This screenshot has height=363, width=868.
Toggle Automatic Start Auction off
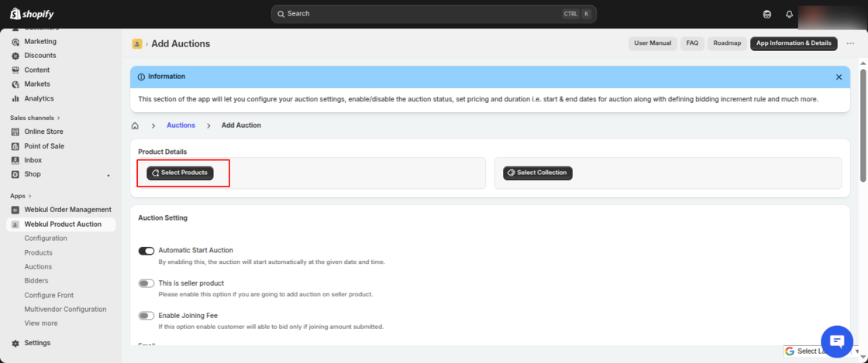[146, 251]
